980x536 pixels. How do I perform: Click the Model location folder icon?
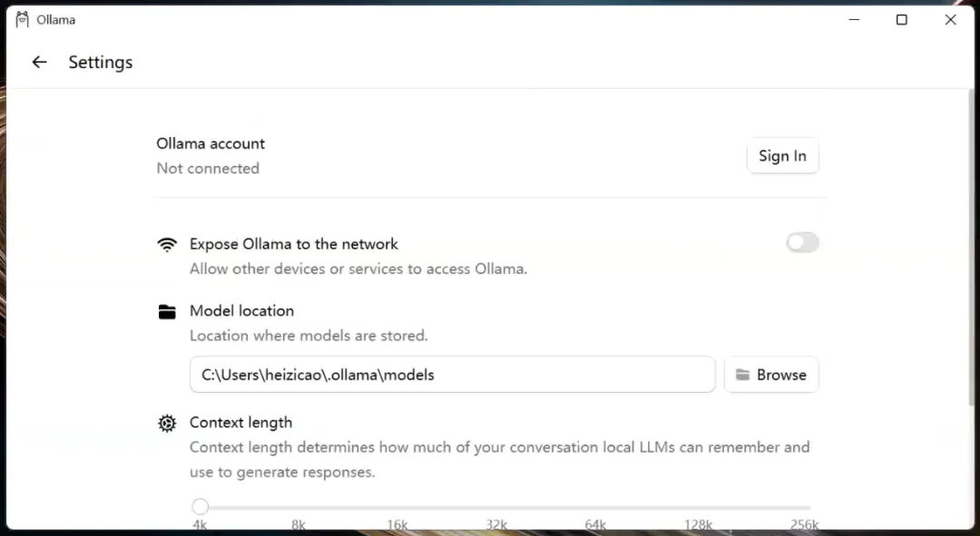(167, 312)
